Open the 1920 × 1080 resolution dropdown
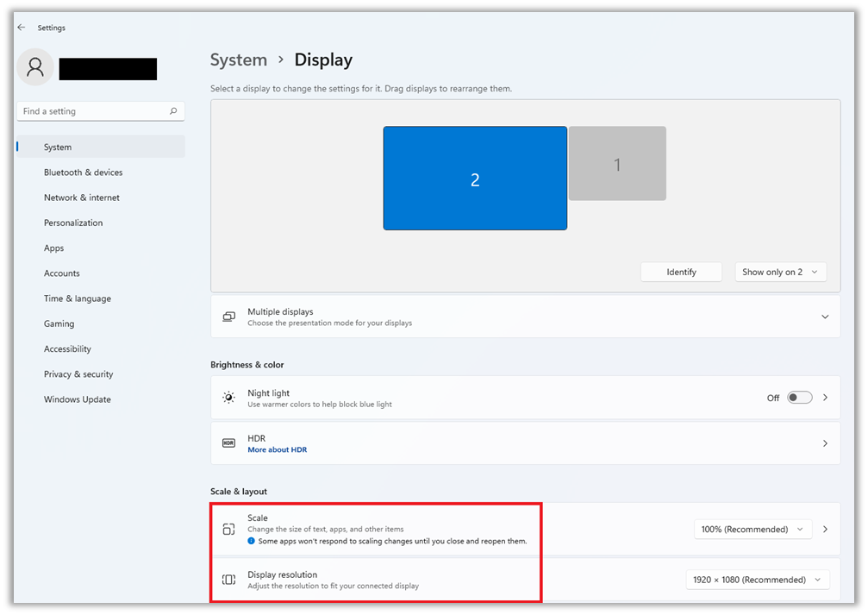The height and width of the screenshot is (615, 868). pyautogui.click(x=757, y=580)
